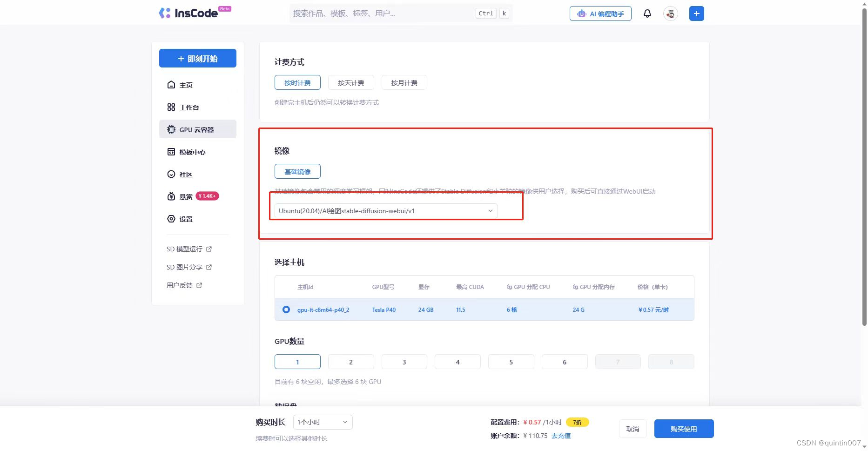The image size is (868, 451).
Task: Click the GPU型号 column header
Action: pyautogui.click(x=383, y=287)
